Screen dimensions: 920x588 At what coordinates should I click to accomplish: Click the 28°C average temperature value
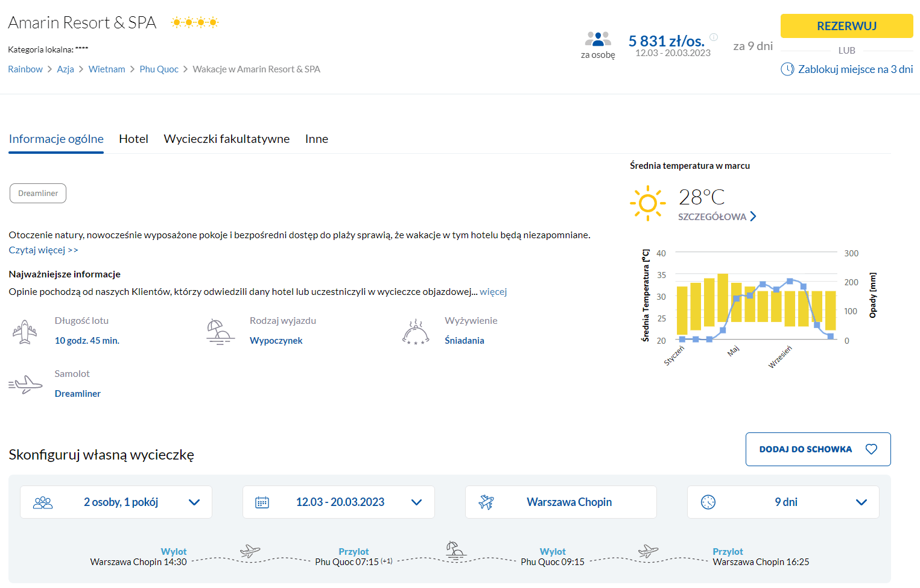coord(702,197)
